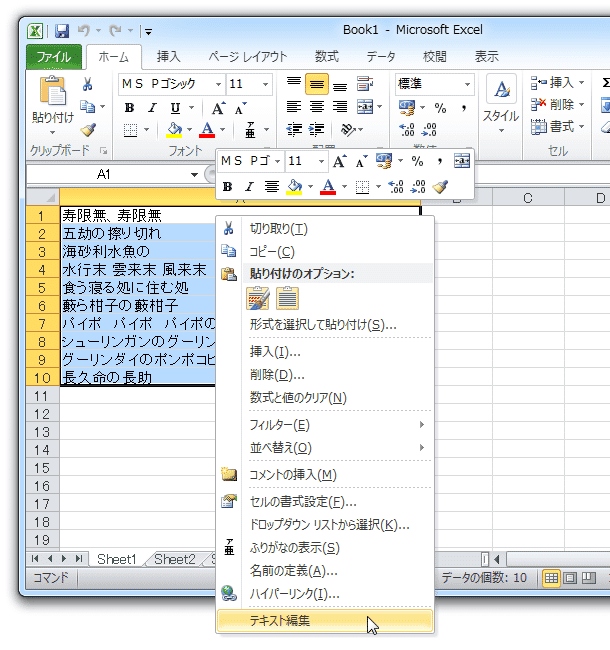
Task: Click ribbon Wrap Text icon
Action: click(365, 83)
